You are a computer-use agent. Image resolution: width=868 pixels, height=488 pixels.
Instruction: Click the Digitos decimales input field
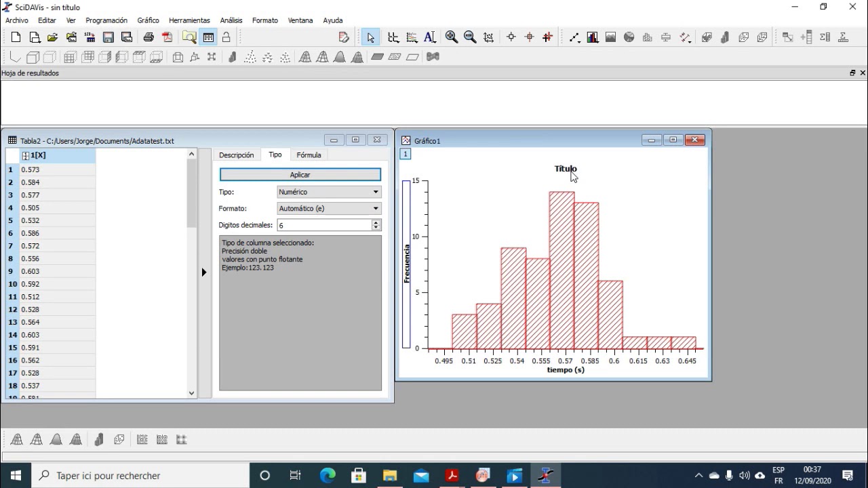(324, 225)
